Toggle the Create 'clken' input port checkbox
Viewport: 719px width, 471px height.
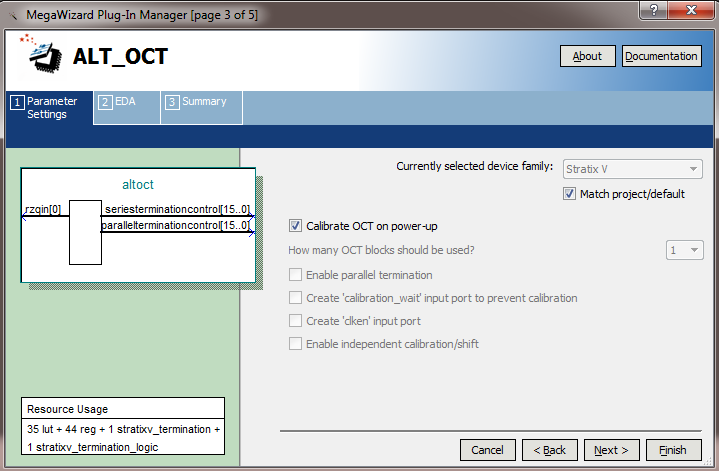coord(295,321)
